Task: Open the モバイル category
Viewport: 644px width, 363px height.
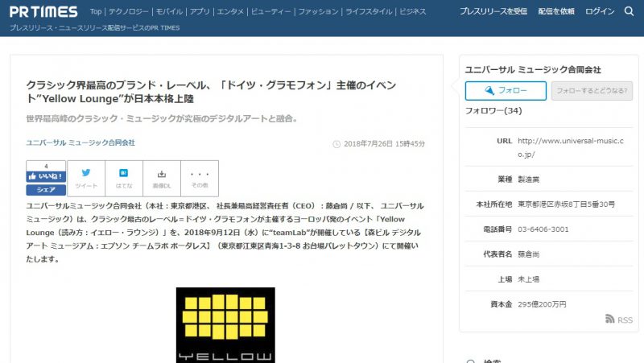Action: pos(169,11)
